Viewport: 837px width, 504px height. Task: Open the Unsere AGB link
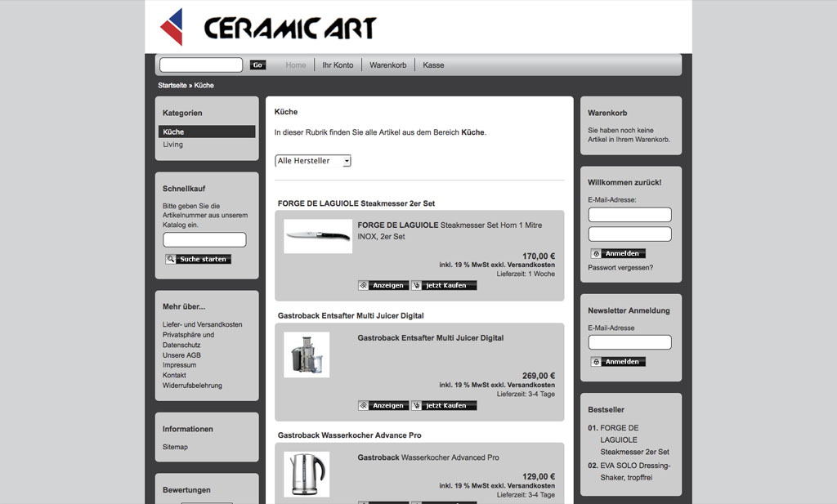point(182,355)
